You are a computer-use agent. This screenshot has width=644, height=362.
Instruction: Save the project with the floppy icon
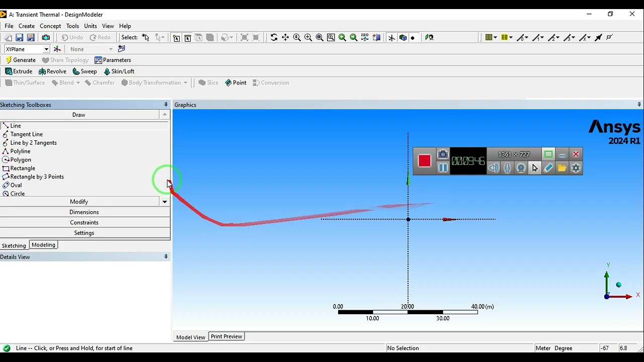pyautogui.click(x=19, y=38)
